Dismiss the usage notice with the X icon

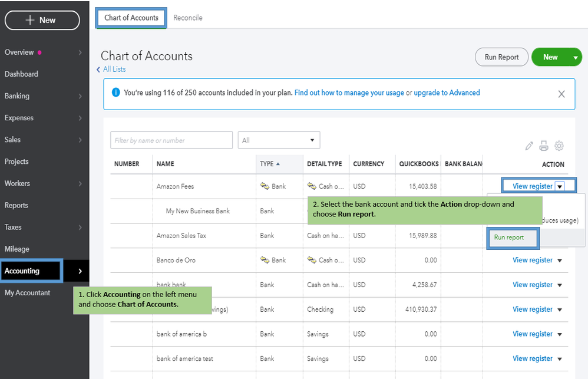coord(561,94)
